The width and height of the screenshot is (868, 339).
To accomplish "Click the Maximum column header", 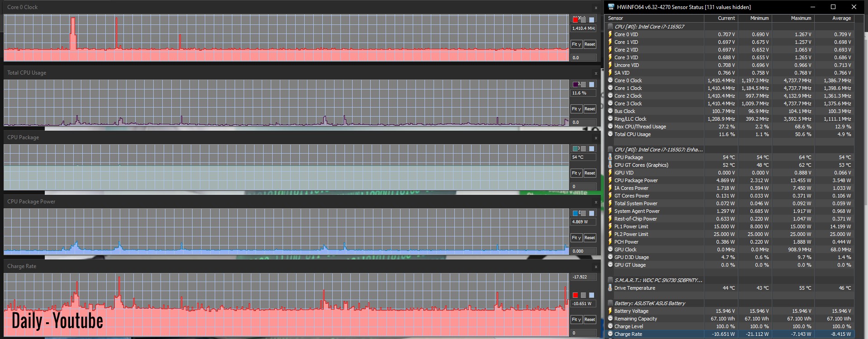I will pyautogui.click(x=793, y=19).
